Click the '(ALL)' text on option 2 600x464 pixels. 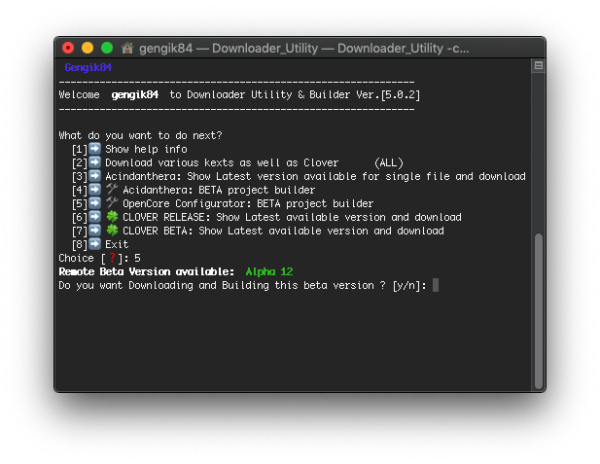(x=388, y=163)
